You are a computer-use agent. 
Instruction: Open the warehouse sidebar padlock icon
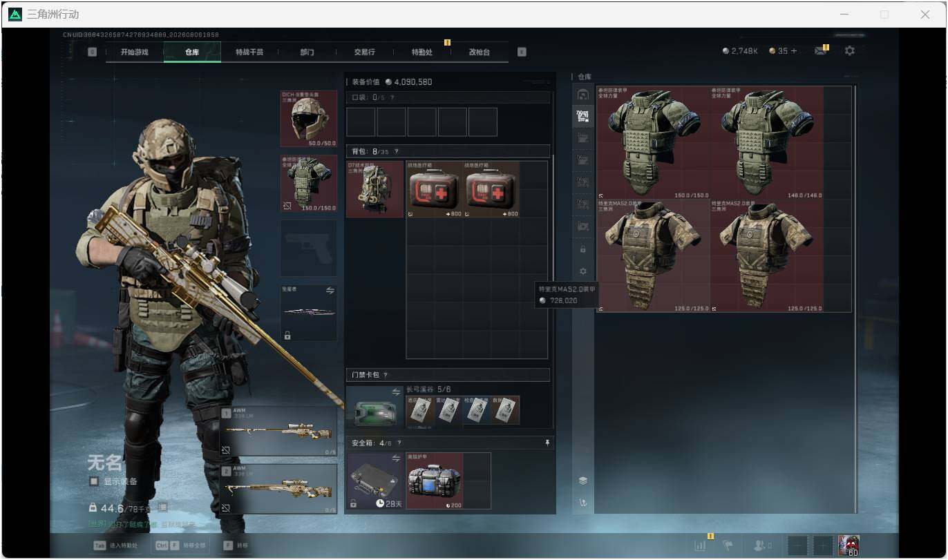click(x=582, y=249)
